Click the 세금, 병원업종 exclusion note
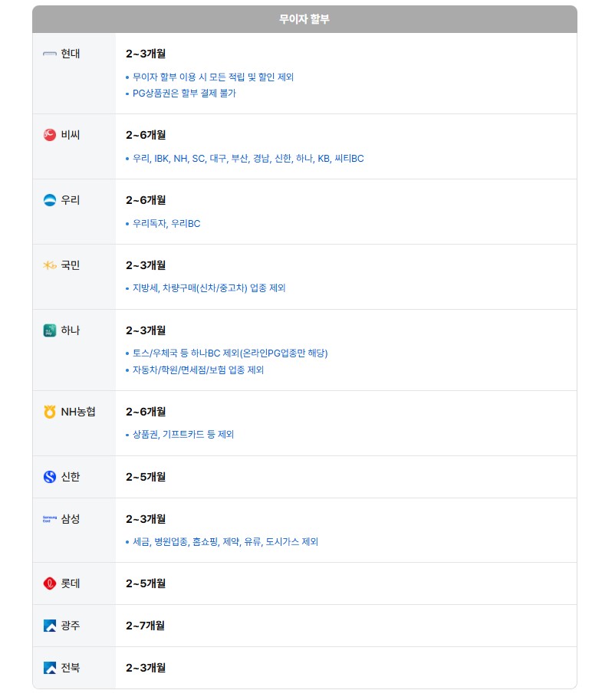The width and height of the screenshot is (615, 700). (225, 542)
